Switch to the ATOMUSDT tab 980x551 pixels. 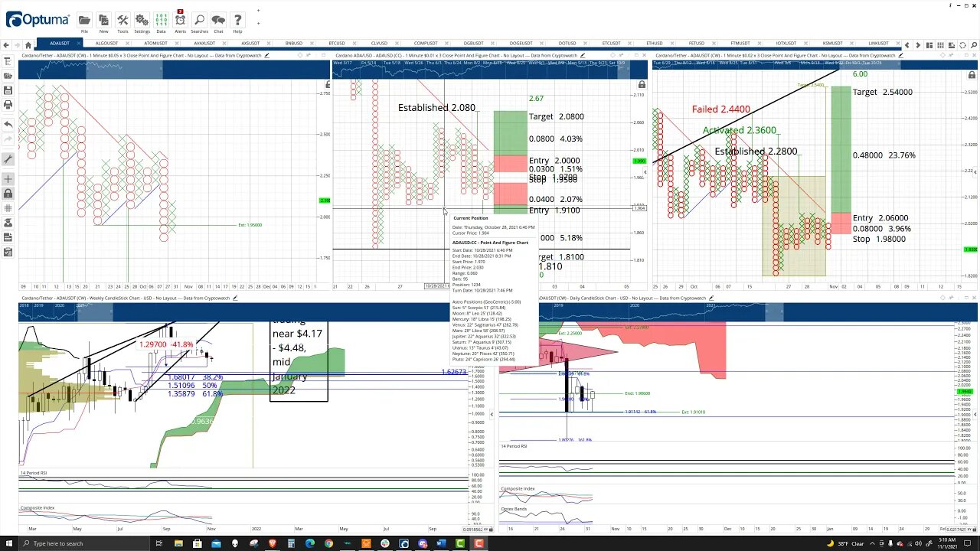click(x=155, y=44)
